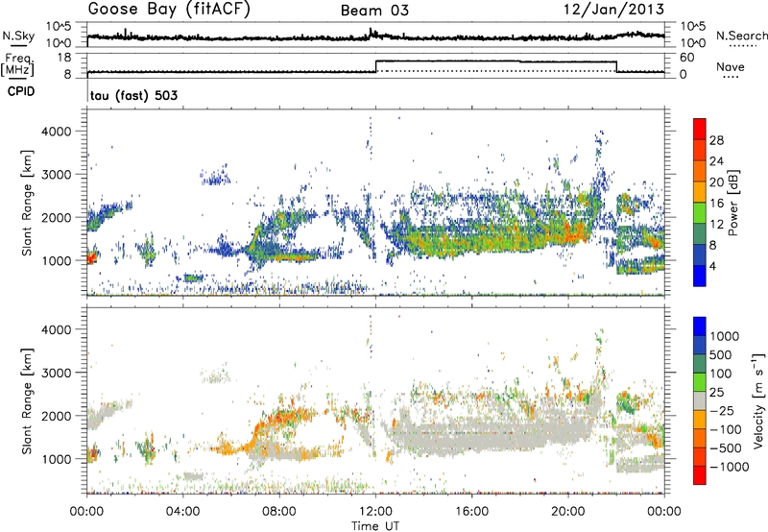The width and height of the screenshot is (768, 532).
Task: Click the '08:00' time tick label
Action: click(279, 512)
